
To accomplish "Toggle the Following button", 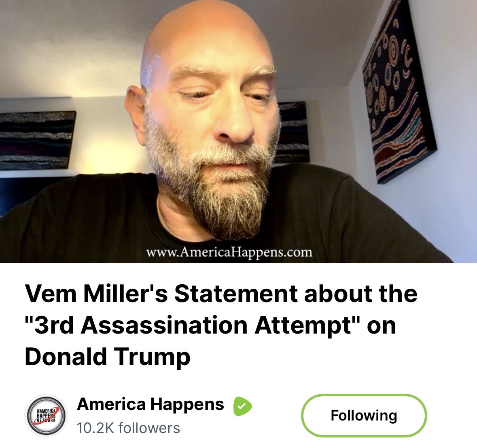I will pyautogui.click(x=364, y=416).
